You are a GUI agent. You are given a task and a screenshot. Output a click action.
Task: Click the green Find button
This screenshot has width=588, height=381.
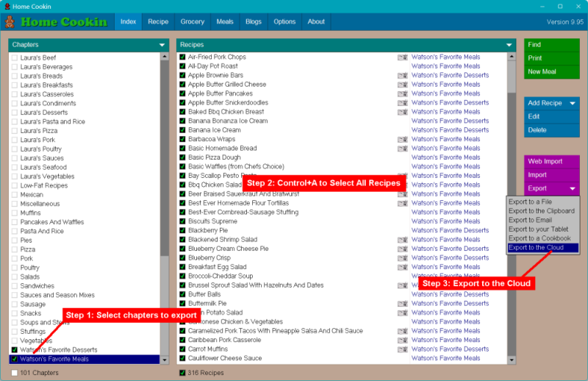[x=552, y=45]
